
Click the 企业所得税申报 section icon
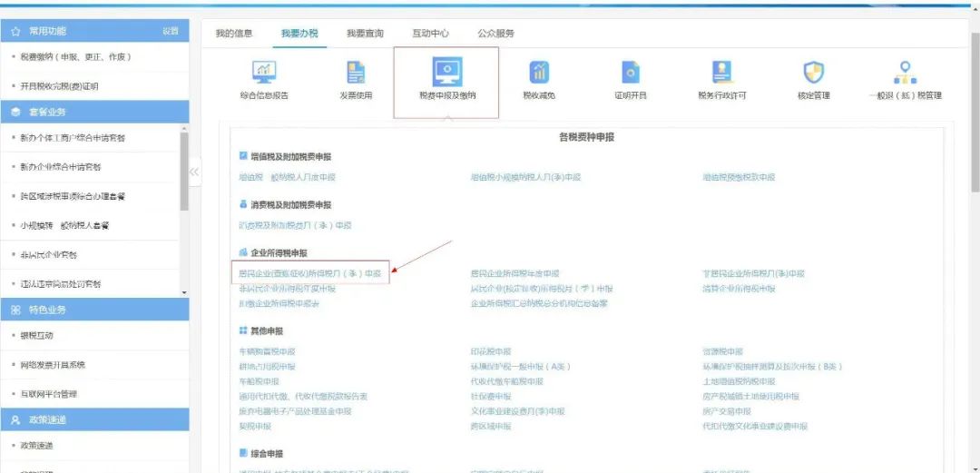point(243,252)
